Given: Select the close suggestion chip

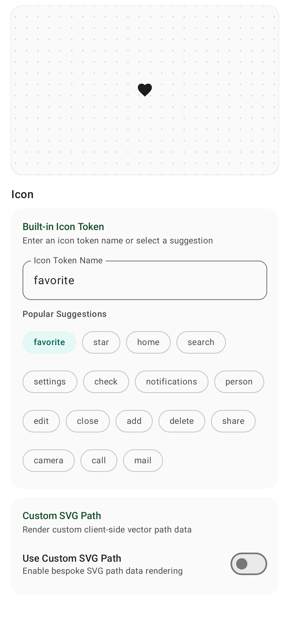Looking at the screenshot, I should (88, 421).
